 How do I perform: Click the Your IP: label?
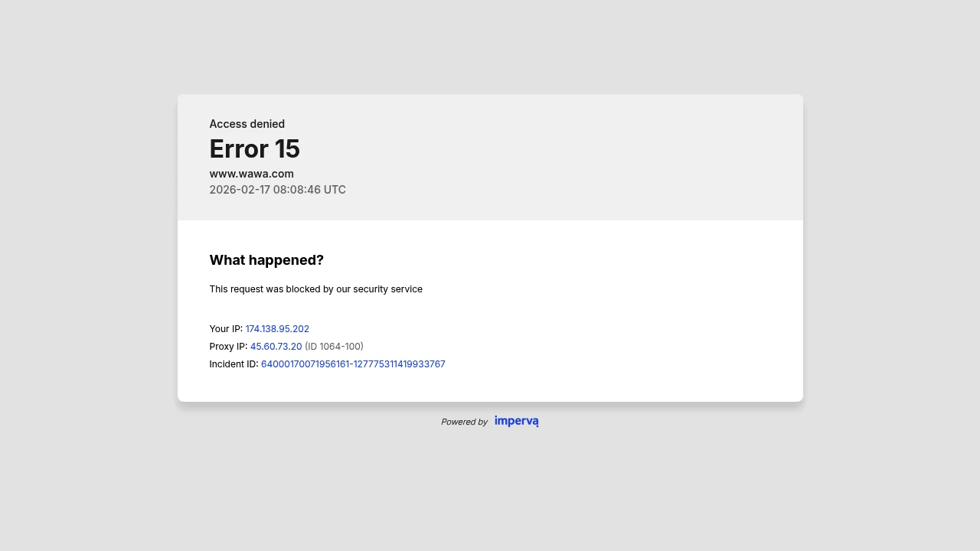coord(226,329)
